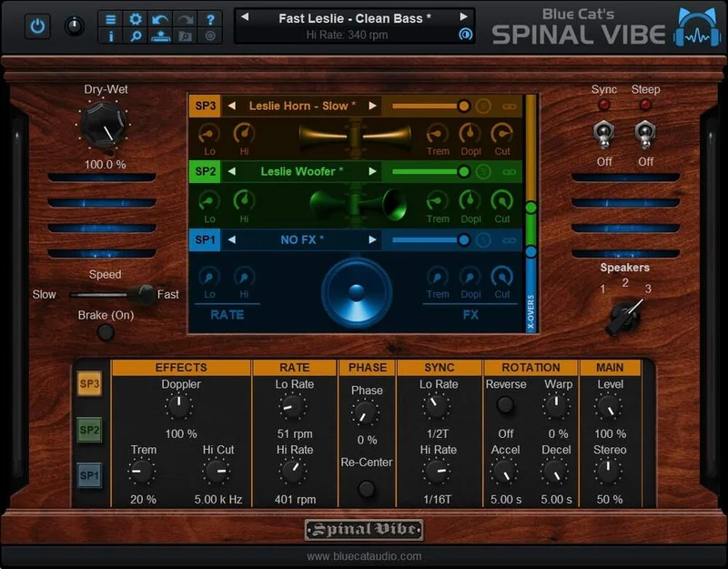Click the SP2 link chain icon
This screenshot has height=569, width=728.
tap(510, 172)
